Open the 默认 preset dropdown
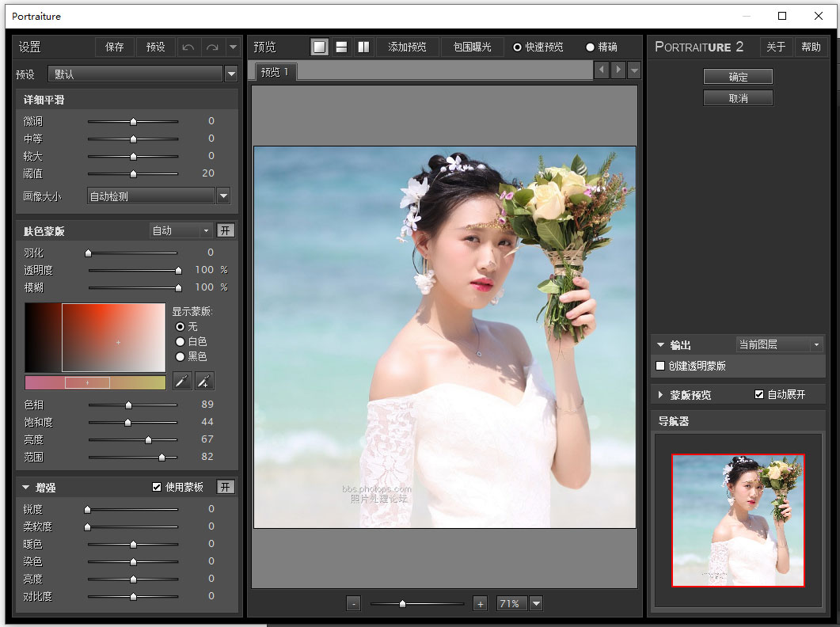This screenshot has height=627, width=840. [231, 73]
